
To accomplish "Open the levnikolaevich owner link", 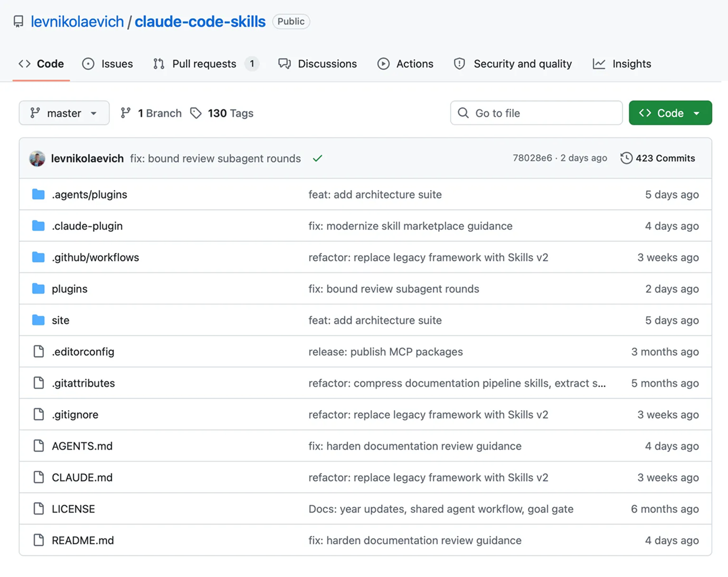I will (x=77, y=22).
